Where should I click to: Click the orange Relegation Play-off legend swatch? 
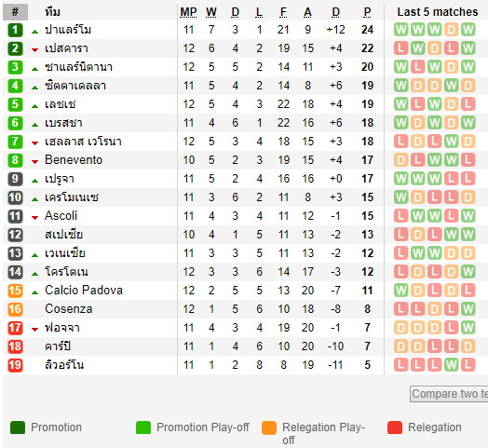point(269,428)
